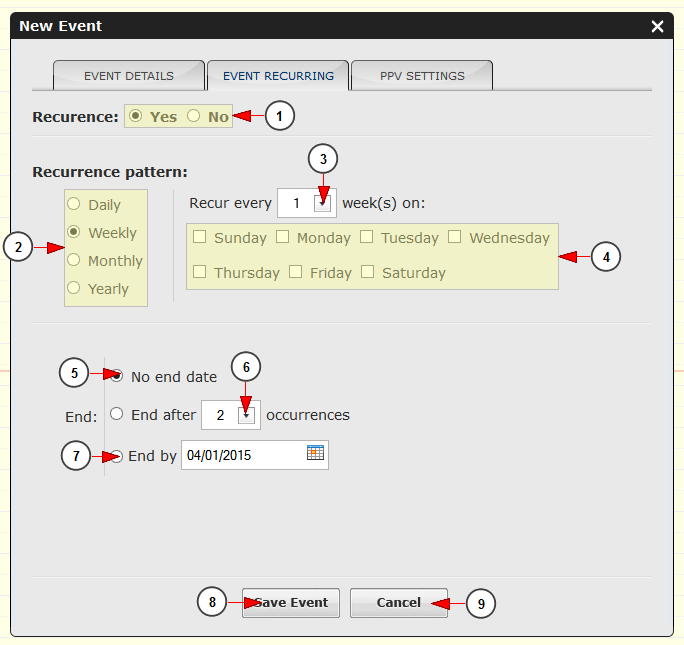Image resolution: width=684 pixels, height=645 pixels.
Task: Check the Thursday checkbox
Action: [199, 272]
